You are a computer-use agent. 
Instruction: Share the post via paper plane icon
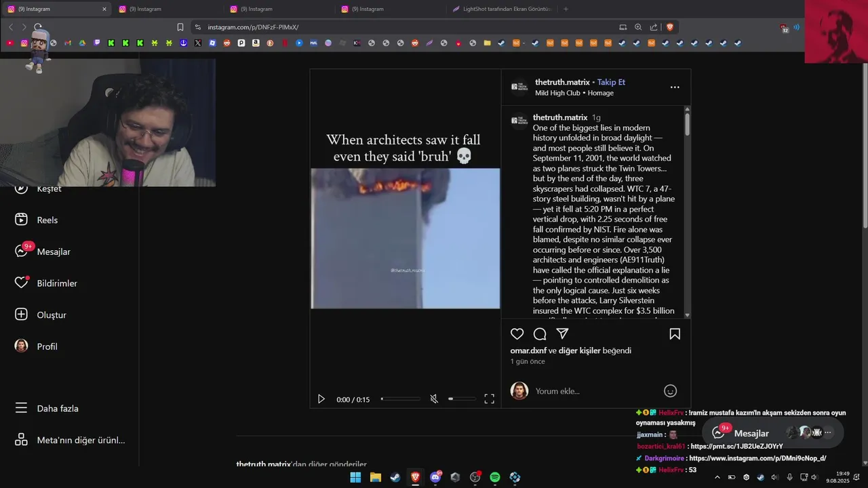click(x=562, y=333)
